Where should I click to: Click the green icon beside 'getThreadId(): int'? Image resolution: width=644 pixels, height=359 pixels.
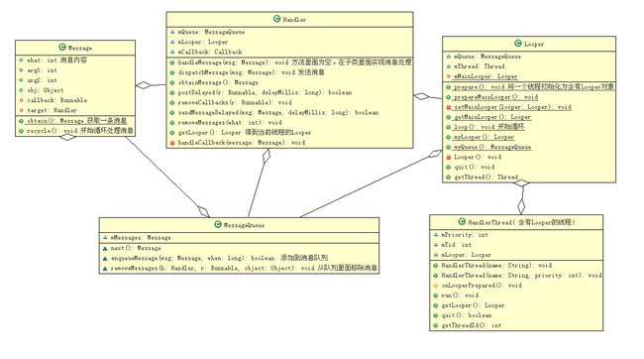click(436, 325)
